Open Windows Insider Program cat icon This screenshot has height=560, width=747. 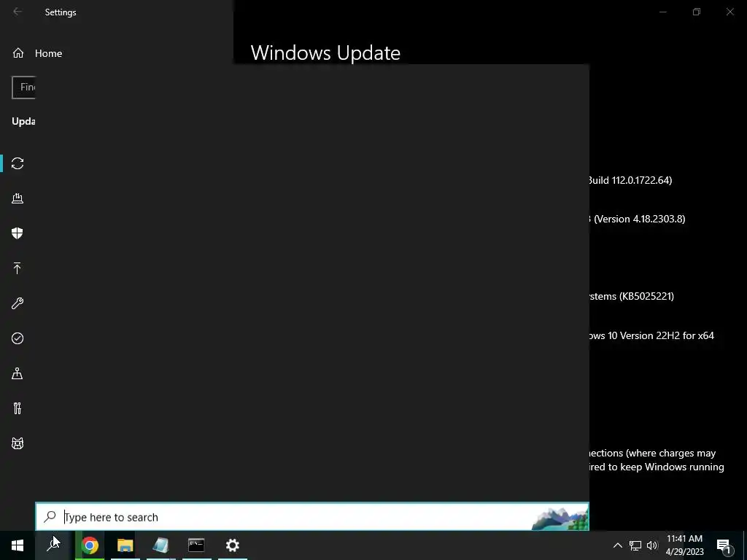click(18, 443)
